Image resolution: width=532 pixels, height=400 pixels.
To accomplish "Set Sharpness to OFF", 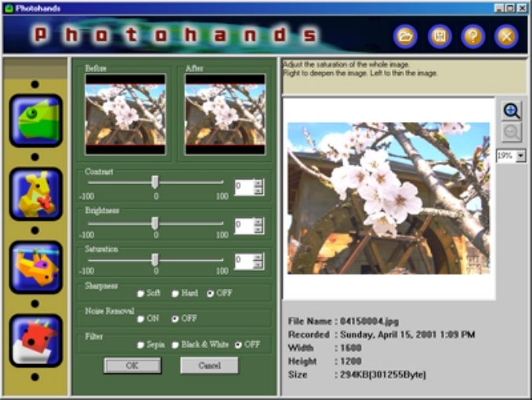I will click(x=210, y=294).
